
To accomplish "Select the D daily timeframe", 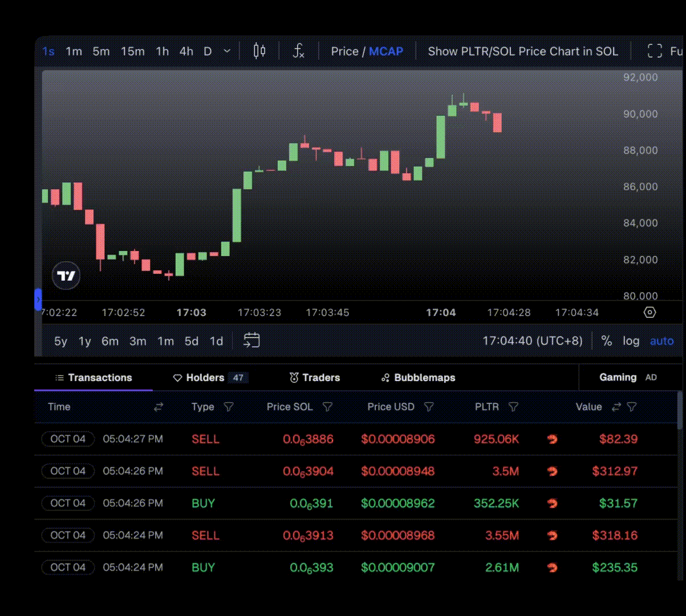I will (x=208, y=51).
